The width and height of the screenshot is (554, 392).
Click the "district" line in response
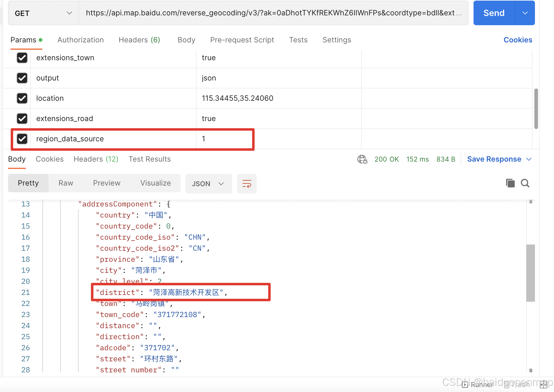(x=162, y=292)
